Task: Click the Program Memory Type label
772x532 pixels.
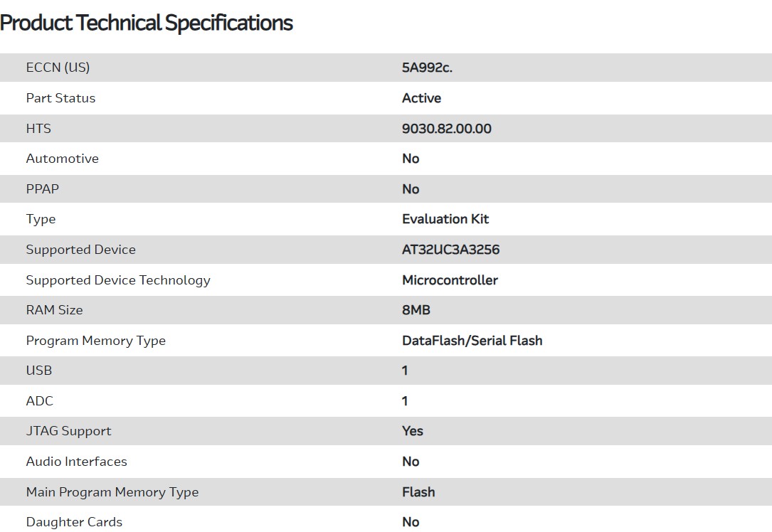Action: tap(95, 341)
